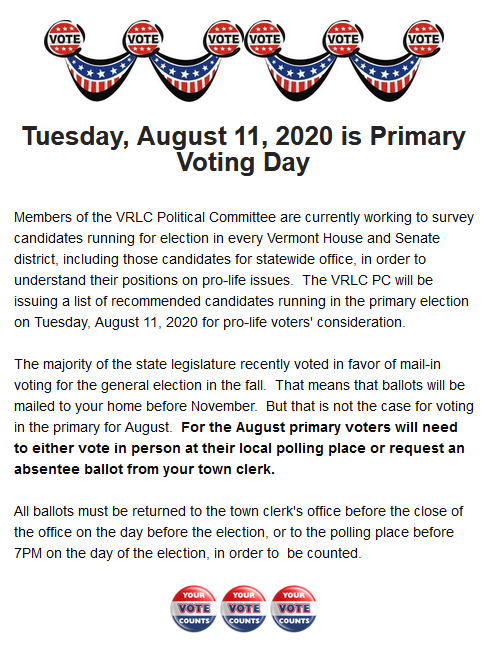491x648 pixels.
Task: Click the right 'Your Vote Counts' badge
Action: pos(294,608)
